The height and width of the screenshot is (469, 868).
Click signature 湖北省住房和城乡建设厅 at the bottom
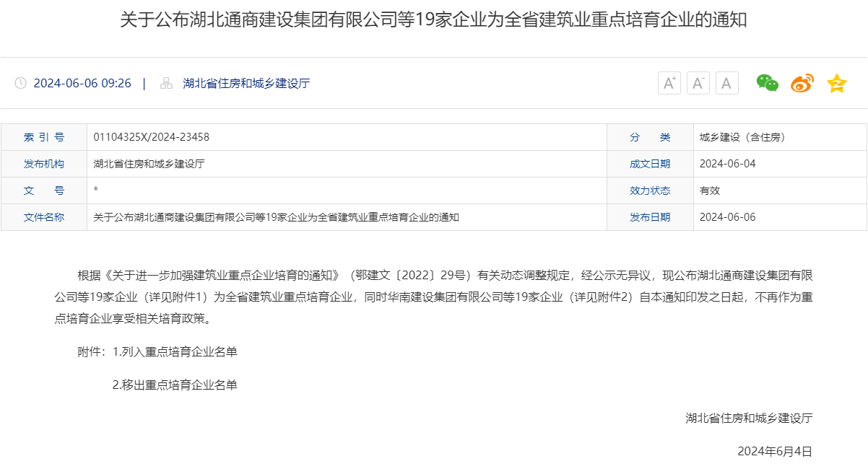pyautogui.click(x=750, y=418)
